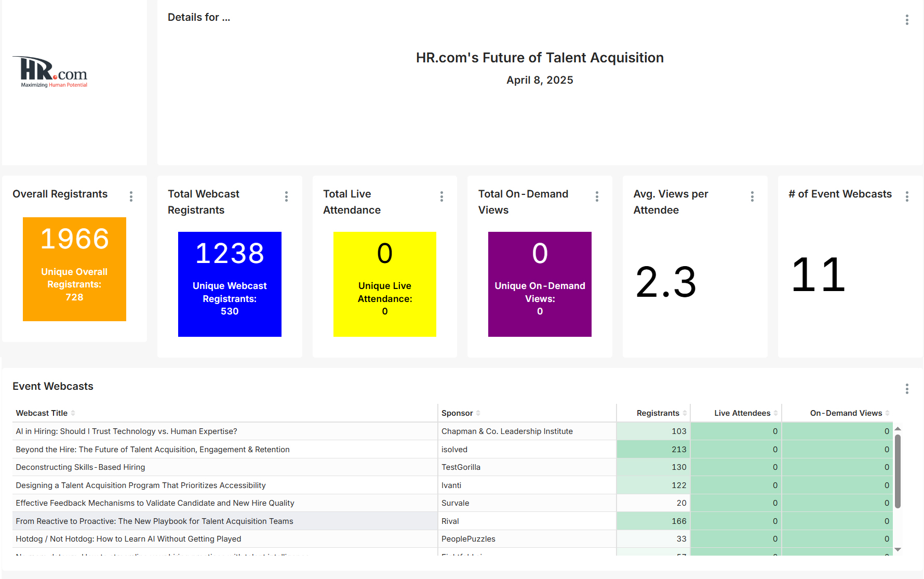This screenshot has height=579, width=924.
Task: Click the Event Webcasts section heading
Action: point(53,386)
